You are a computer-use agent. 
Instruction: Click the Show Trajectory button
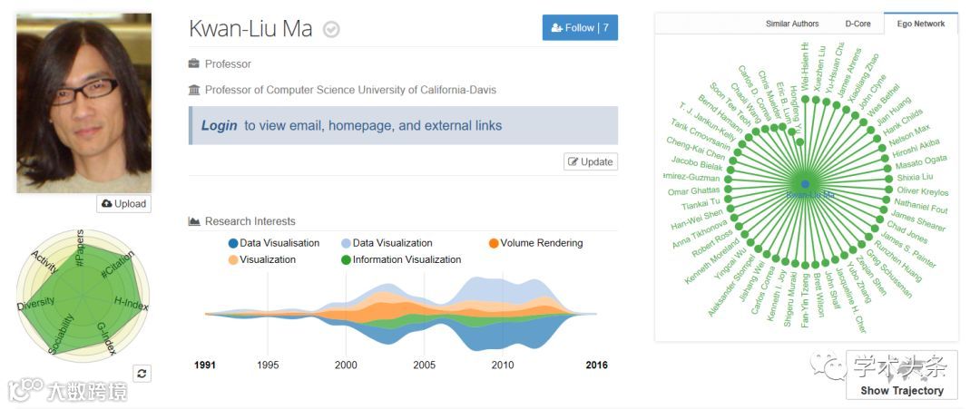tap(901, 391)
